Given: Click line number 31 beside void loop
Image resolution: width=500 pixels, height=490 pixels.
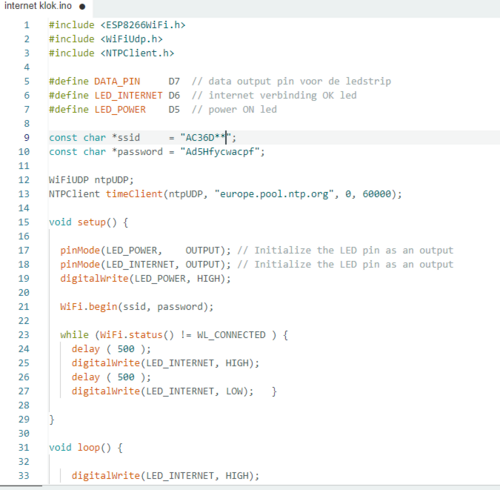Looking at the screenshot, I should [24, 448].
